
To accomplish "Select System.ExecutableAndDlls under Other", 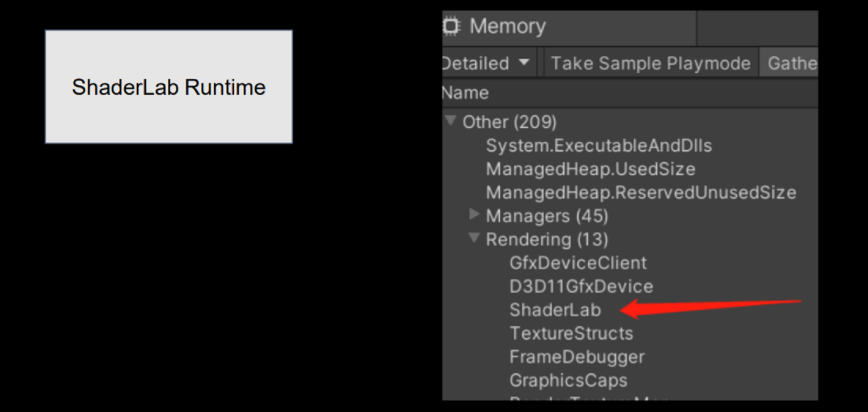I will click(598, 145).
